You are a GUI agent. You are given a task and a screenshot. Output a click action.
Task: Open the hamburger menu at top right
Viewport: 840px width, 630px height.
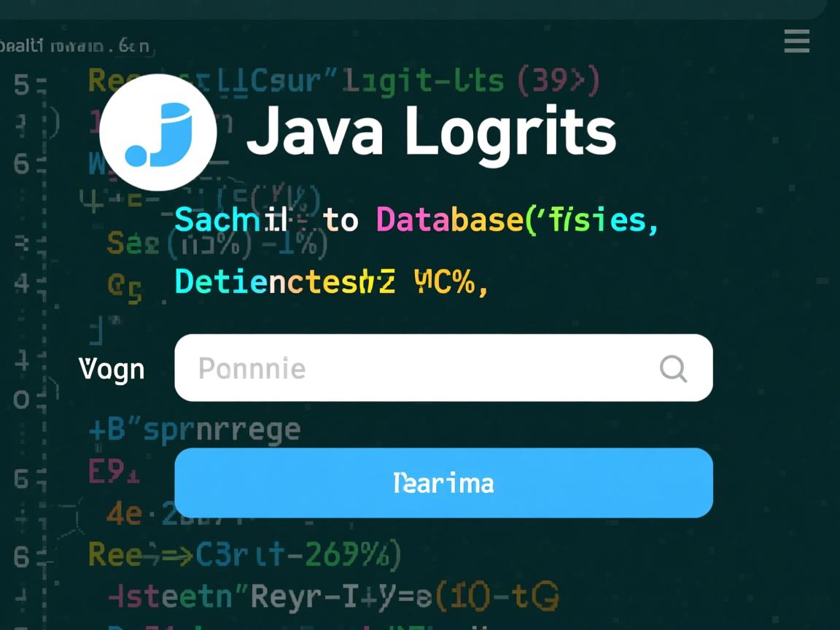click(x=796, y=42)
